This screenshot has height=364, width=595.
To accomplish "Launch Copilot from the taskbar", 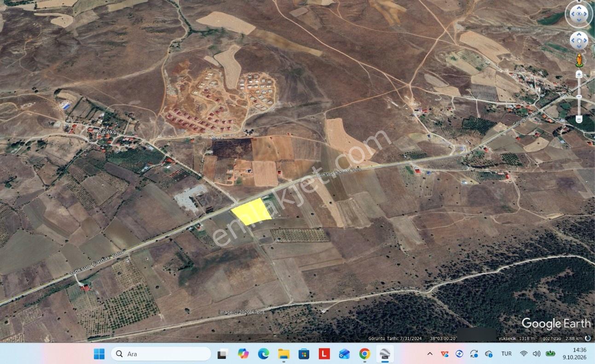I will 243,354.
